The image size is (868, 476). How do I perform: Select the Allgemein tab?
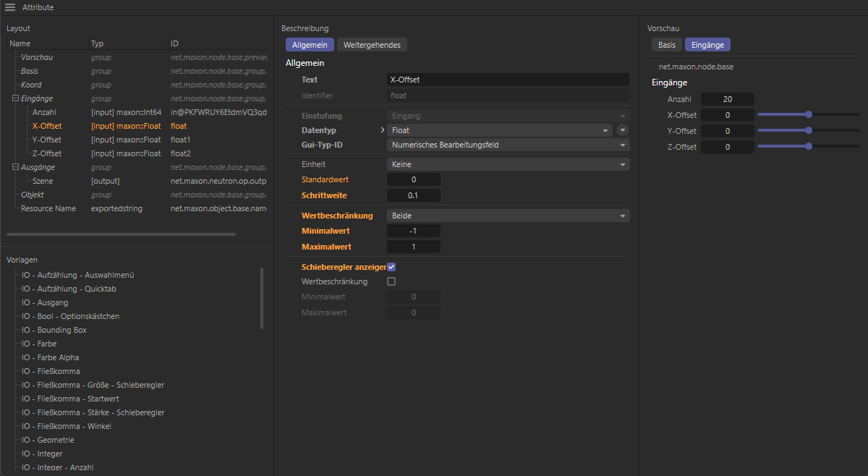point(310,45)
